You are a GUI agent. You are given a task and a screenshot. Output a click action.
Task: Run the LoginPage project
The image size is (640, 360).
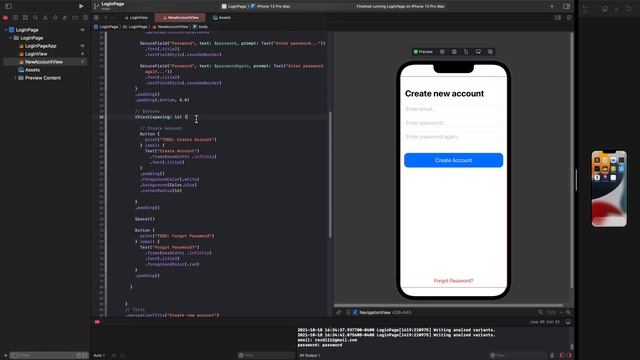[x=81, y=6]
